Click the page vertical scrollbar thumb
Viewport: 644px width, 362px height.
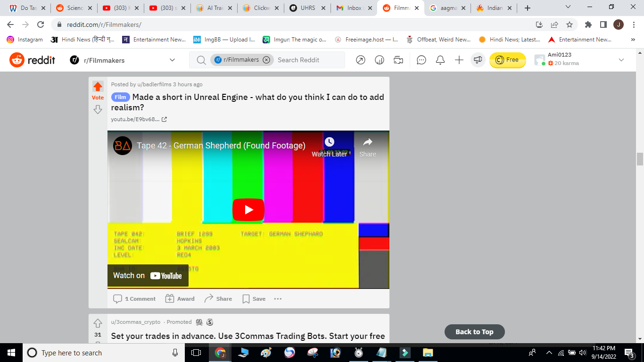pos(640,159)
